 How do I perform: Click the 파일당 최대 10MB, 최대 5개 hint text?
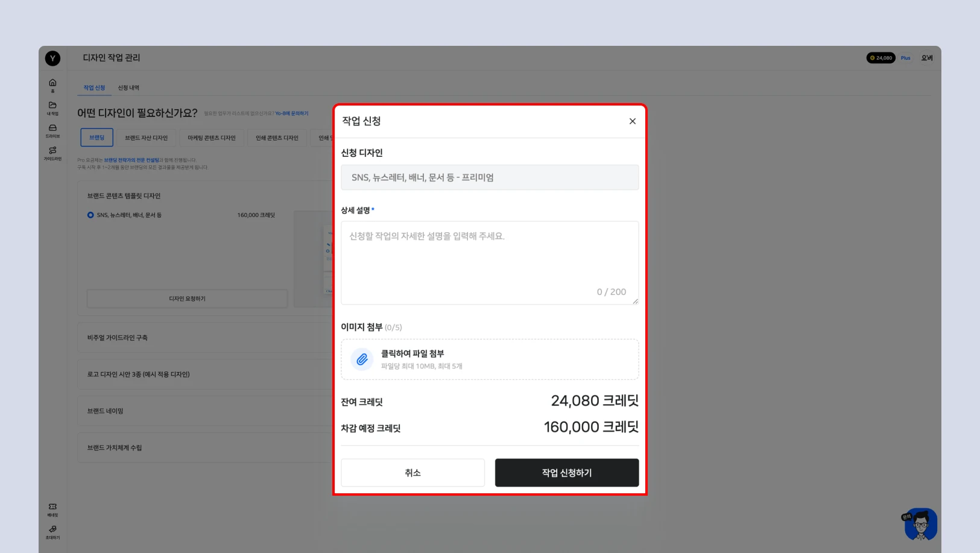(422, 366)
